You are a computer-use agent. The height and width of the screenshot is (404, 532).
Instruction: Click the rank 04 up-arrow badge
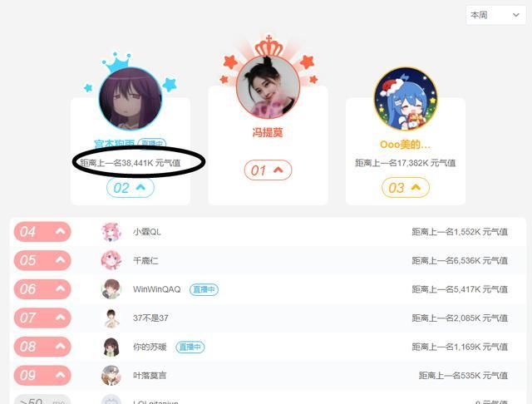pyautogui.click(x=42, y=232)
